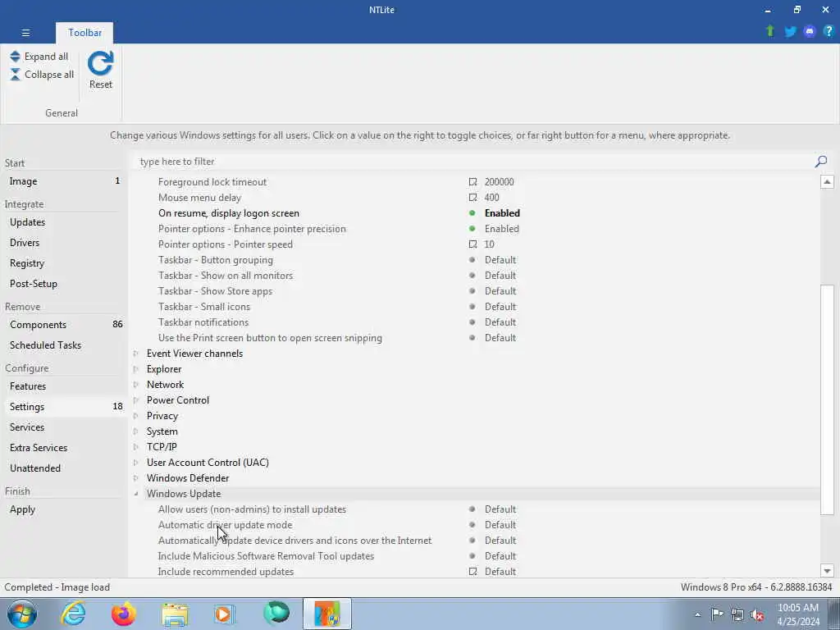Toggle Enhance pointer precision Enabled value
This screenshot has width=840, height=630.
pyautogui.click(x=501, y=229)
